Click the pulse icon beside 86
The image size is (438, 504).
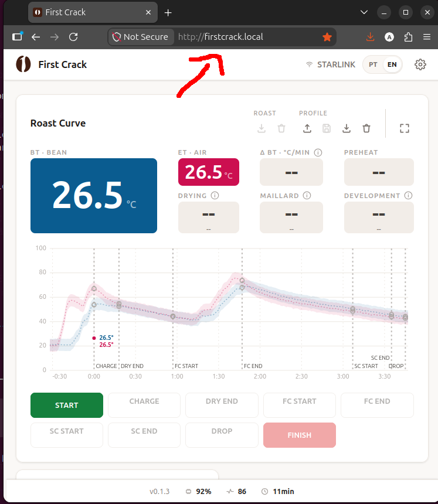(x=230, y=492)
